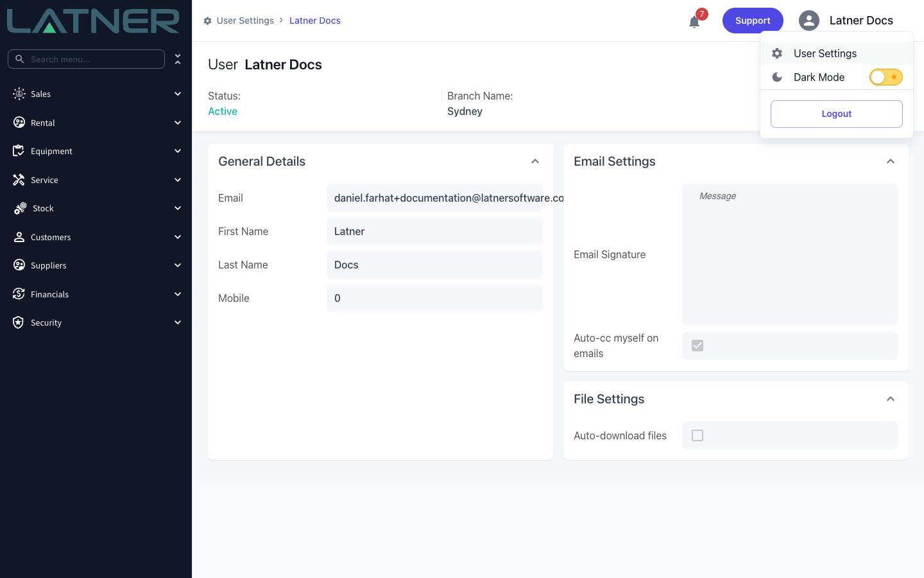Focus the Search menu field
The height and width of the screenshot is (578, 924).
click(x=86, y=59)
